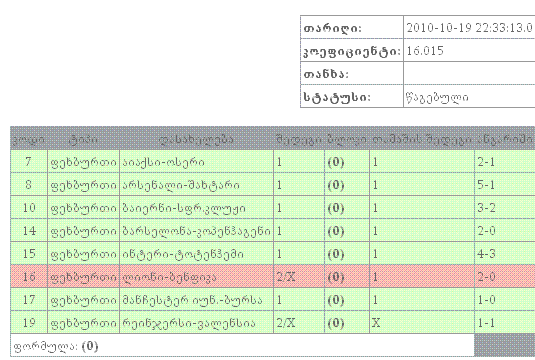Viewport: 535px width, 360px height.
Task: Click score 1-1 in the რეინჯერსი row
Action: click(x=486, y=323)
